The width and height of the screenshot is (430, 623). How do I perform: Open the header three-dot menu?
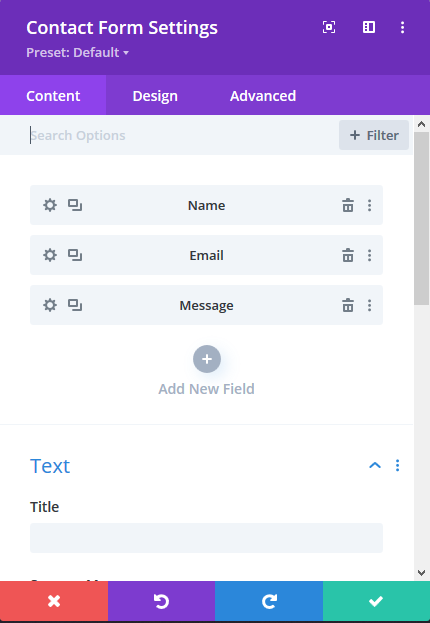coord(403,27)
